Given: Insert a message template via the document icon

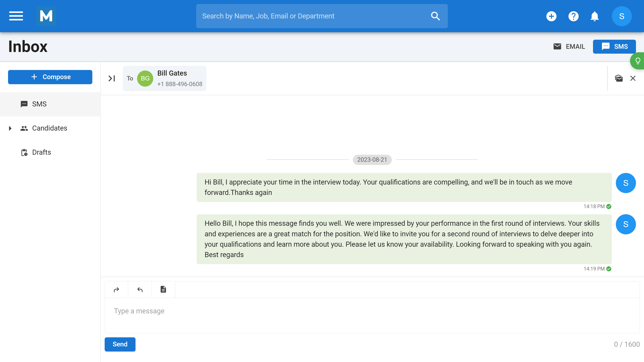Looking at the screenshot, I should [163, 289].
